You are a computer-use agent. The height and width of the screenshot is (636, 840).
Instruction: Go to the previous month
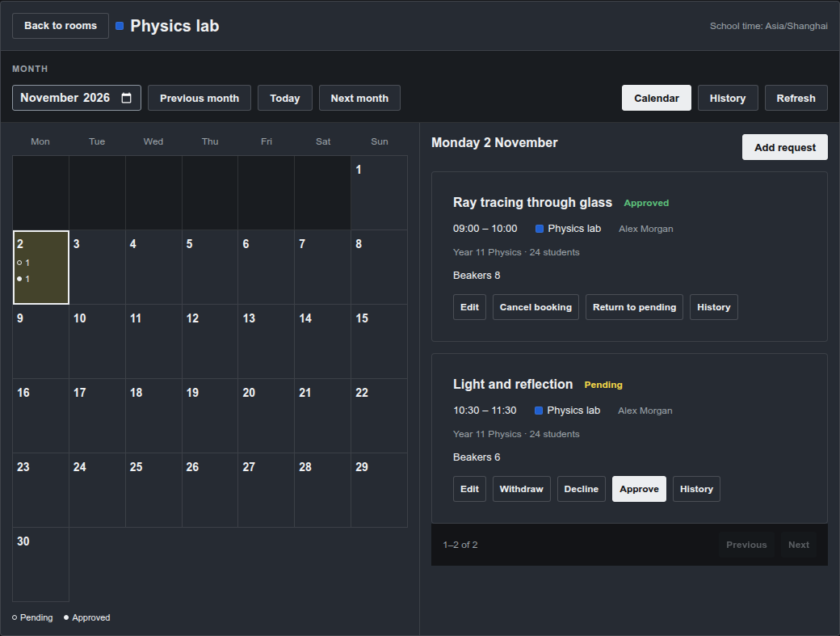pos(199,98)
